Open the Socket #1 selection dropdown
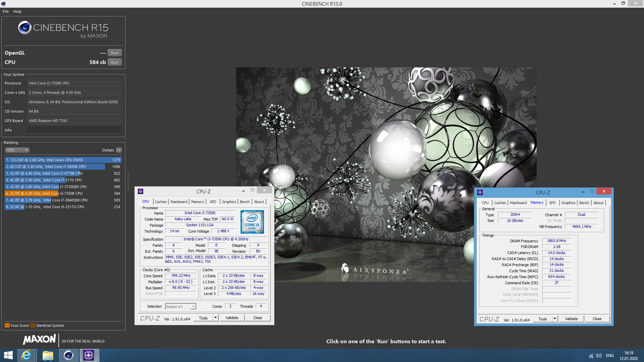644x362 pixels. tap(180, 307)
